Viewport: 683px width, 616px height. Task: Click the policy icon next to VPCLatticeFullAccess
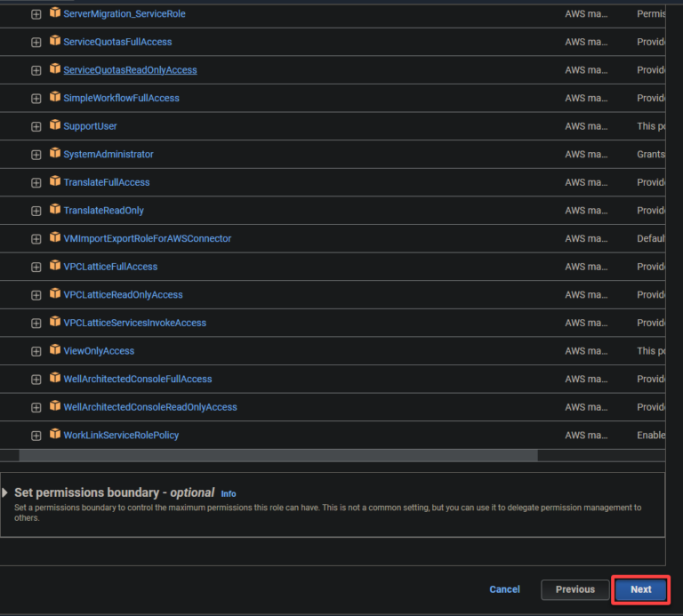point(55,266)
